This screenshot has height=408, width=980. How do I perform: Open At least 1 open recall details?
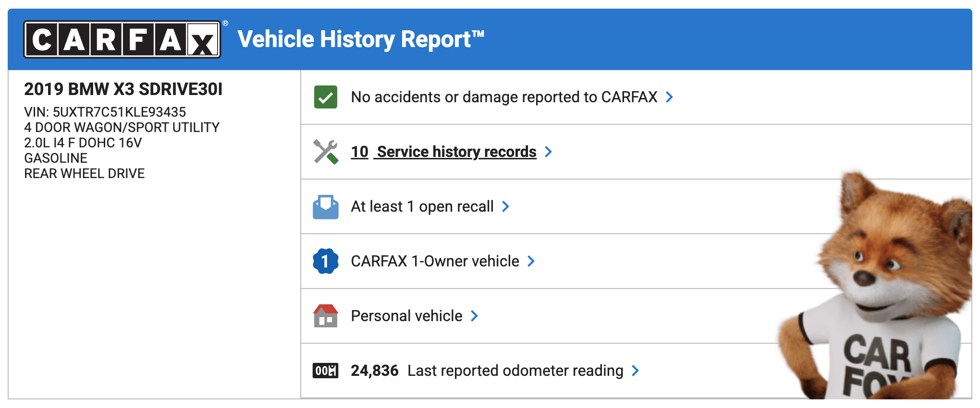point(422,206)
